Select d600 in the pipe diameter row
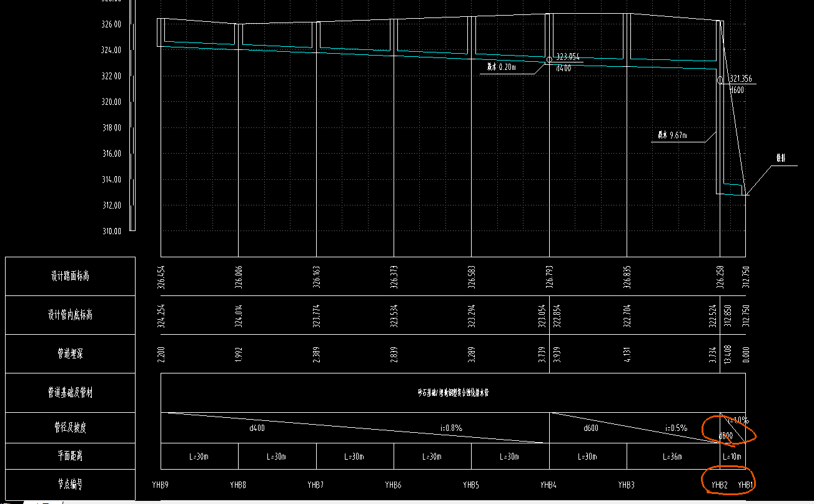The width and height of the screenshot is (814, 504). (x=592, y=428)
